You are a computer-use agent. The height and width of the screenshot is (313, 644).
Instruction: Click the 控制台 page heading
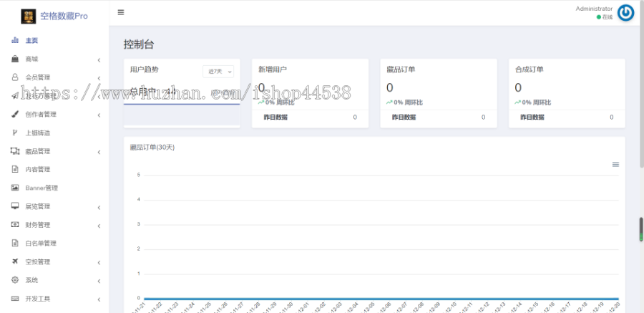[139, 44]
